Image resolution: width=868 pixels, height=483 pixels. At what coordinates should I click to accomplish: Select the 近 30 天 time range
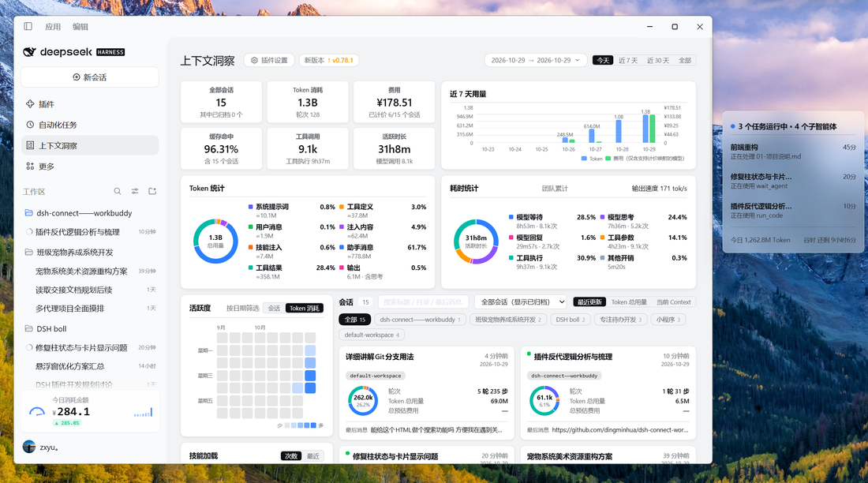[657, 60]
